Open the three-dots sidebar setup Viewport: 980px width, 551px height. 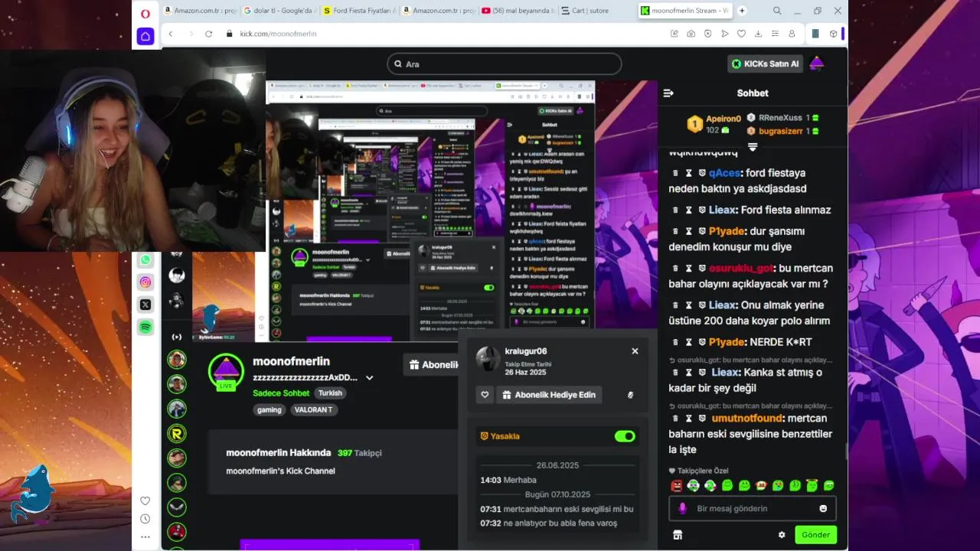(x=145, y=536)
